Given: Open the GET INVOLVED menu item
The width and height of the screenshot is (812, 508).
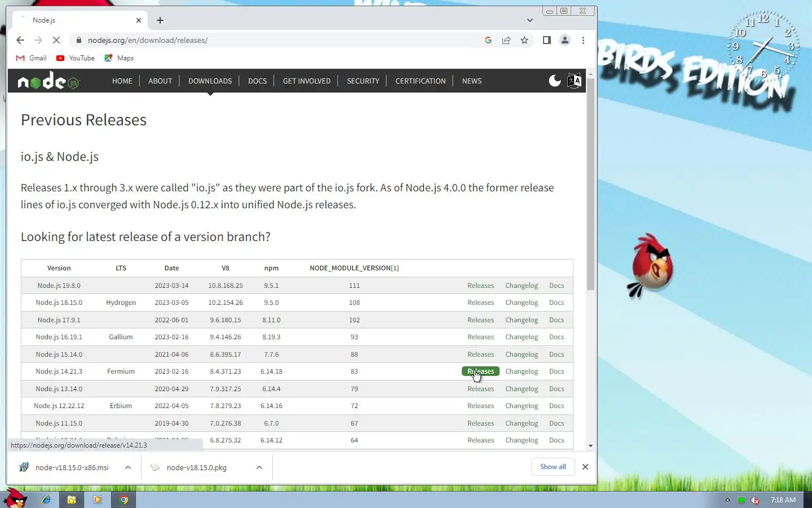Looking at the screenshot, I should (x=307, y=81).
